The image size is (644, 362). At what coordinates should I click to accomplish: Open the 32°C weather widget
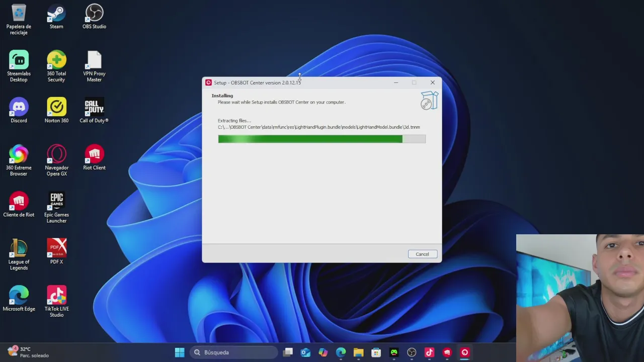28,352
